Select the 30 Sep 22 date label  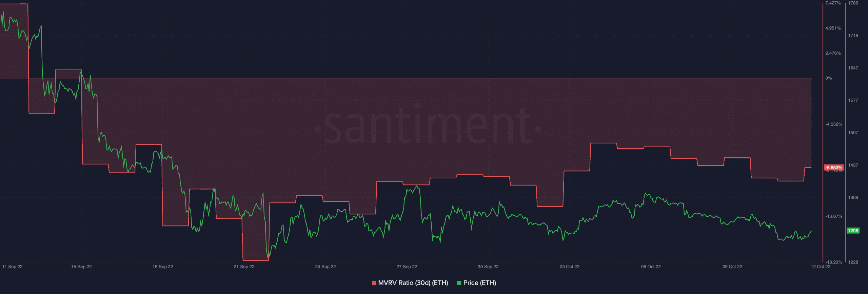(488, 267)
